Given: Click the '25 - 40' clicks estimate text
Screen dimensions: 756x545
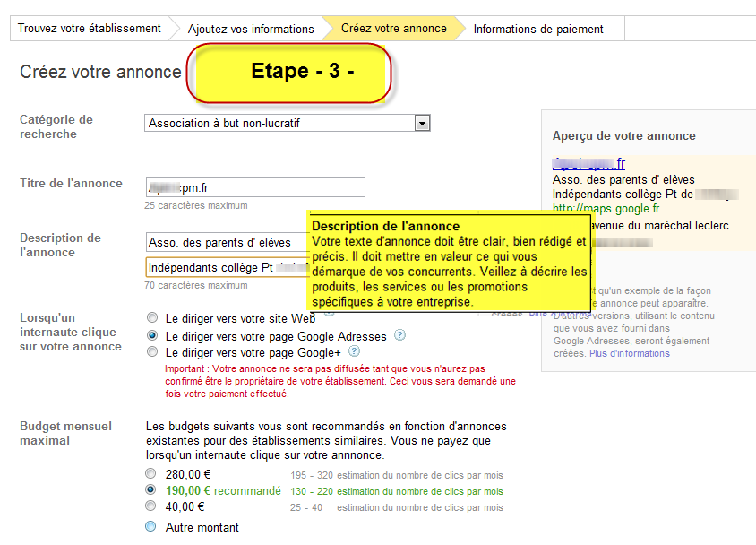Looking at the screenshot, I should point(306,507).
